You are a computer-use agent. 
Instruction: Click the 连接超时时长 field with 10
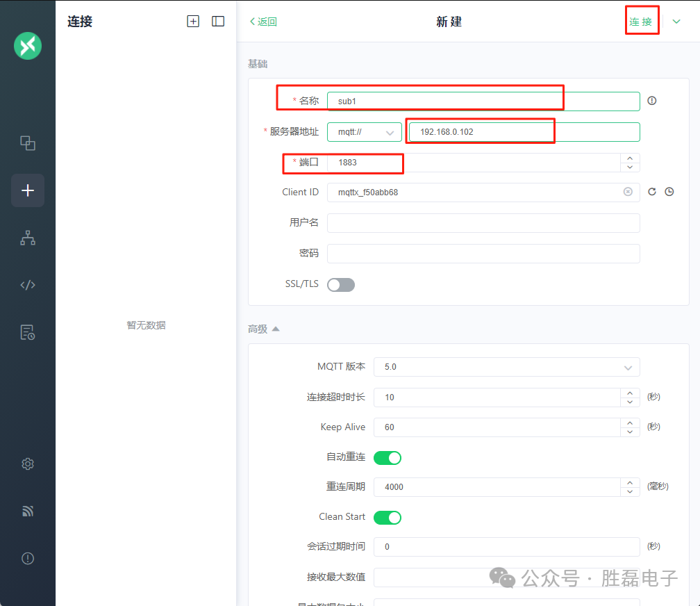tap(497, 398)
